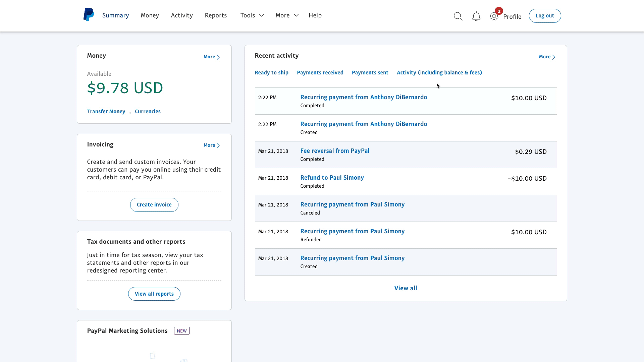
Task: Expand the Tools dropdown menu
Action: coord(252,15)
